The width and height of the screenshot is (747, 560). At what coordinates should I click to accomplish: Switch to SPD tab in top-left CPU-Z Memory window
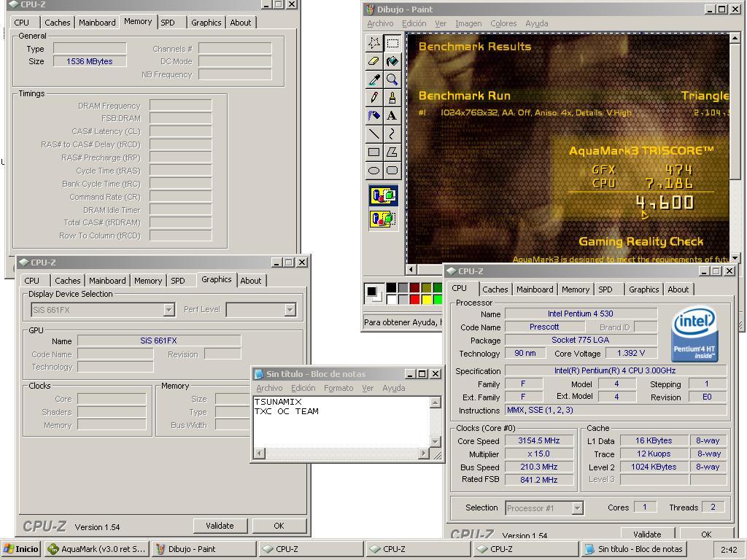tap(168, 23)
